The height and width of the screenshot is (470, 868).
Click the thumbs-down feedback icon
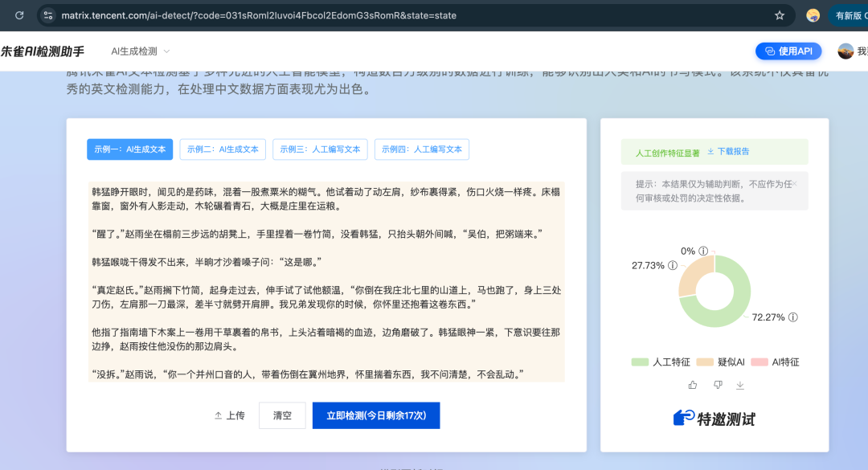(x=718, y=385)
